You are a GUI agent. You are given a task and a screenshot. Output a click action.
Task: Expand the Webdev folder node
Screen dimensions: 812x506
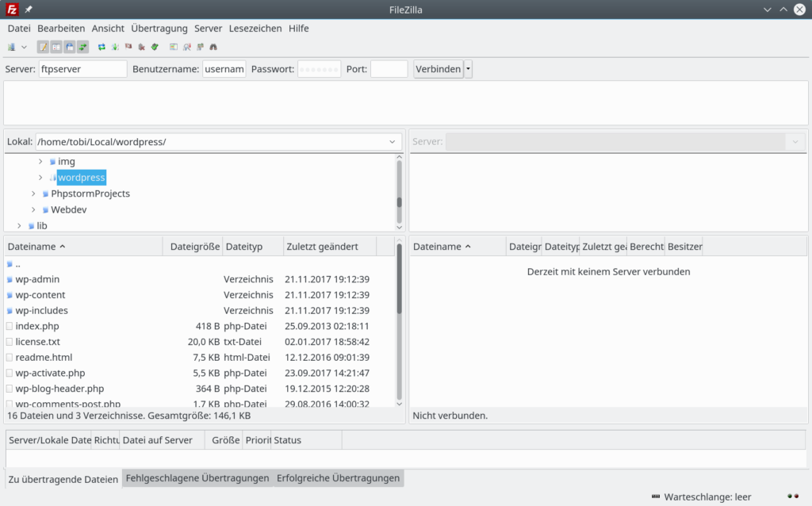[x=33, y=209]
